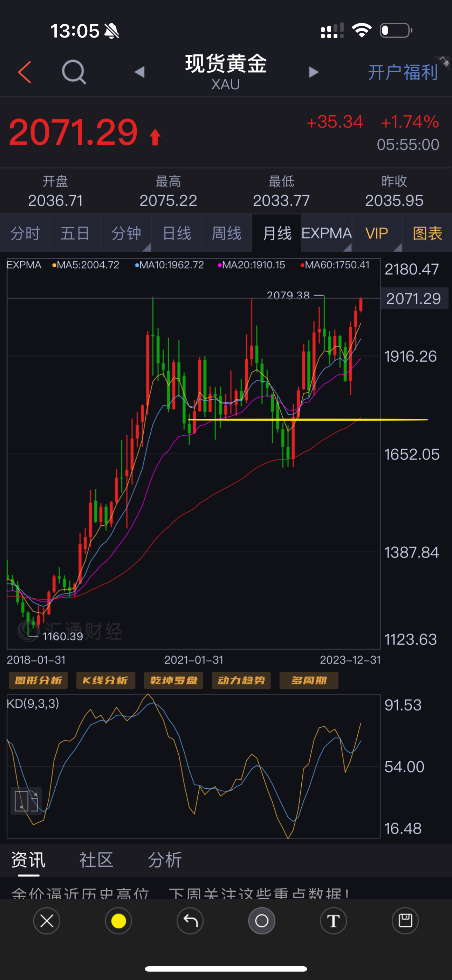
Task: Close the drawing toolbar X
Action: point(47,921)
